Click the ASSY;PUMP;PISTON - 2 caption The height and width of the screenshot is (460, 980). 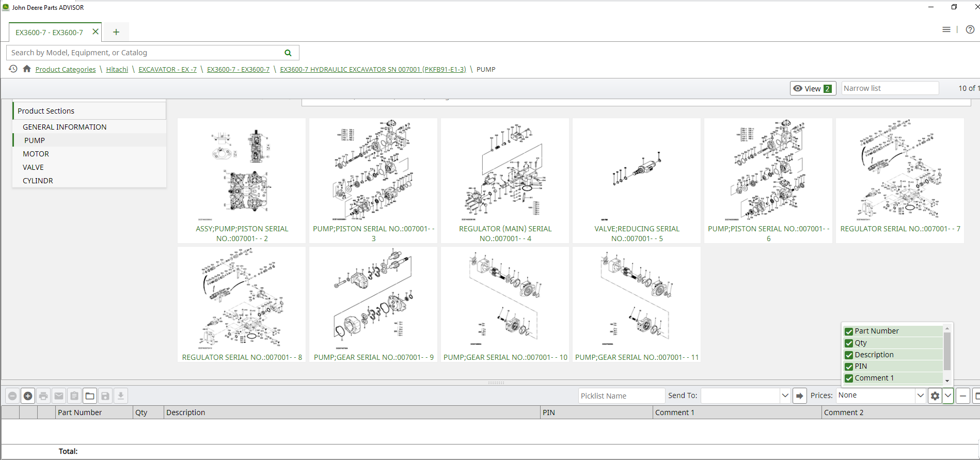242,233
